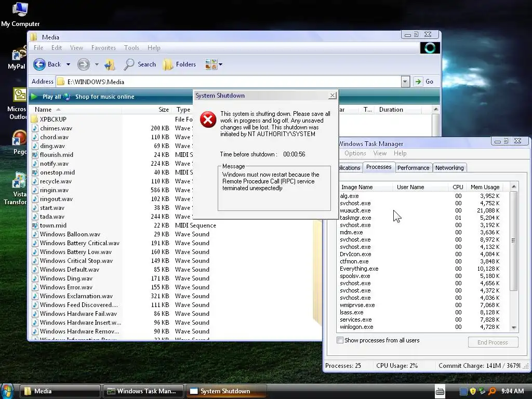Open the Back button history dropdown
Viewport: 532px width, 399px height.
pos(68,64)
